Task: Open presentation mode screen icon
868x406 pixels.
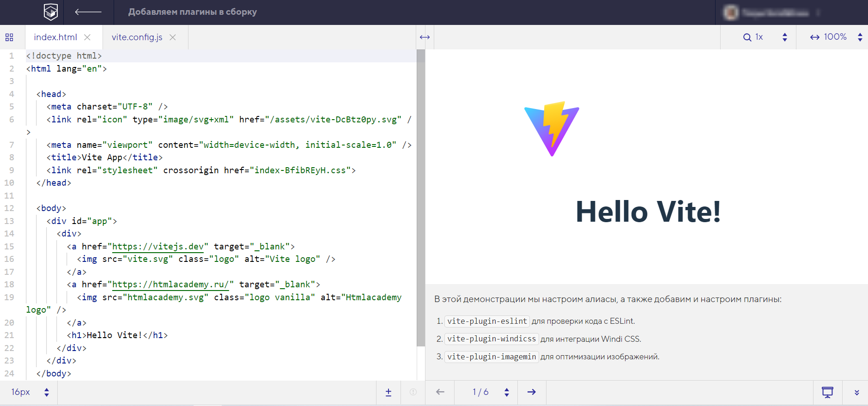Action: (x=827, y=392)
